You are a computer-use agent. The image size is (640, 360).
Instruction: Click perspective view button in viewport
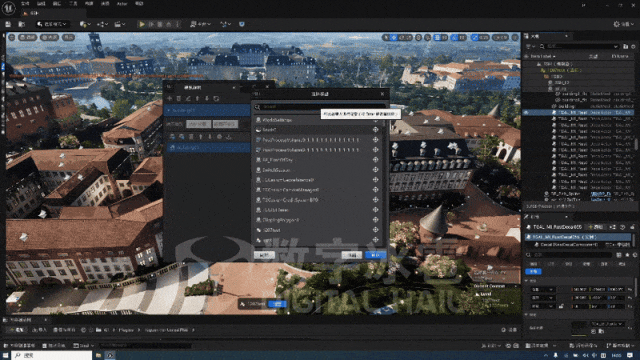[27, 37]
